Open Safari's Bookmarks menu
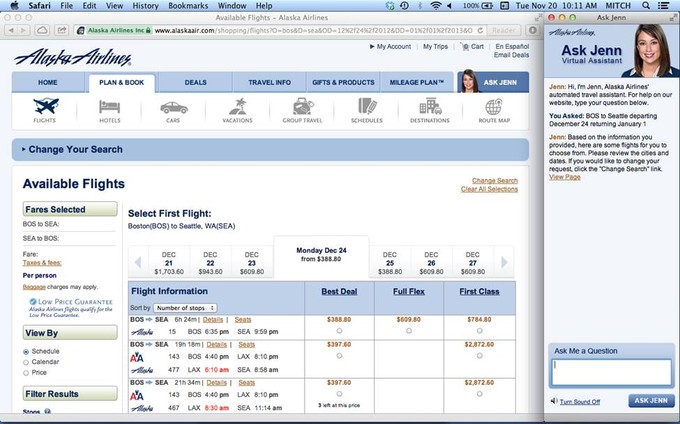 pos(188,6)
